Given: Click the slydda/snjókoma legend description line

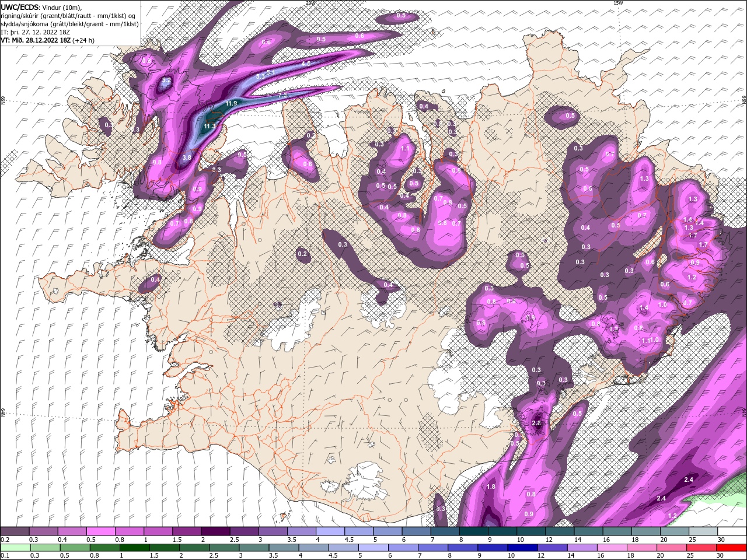Looking at the screenshot, I should tap(70, 24).
